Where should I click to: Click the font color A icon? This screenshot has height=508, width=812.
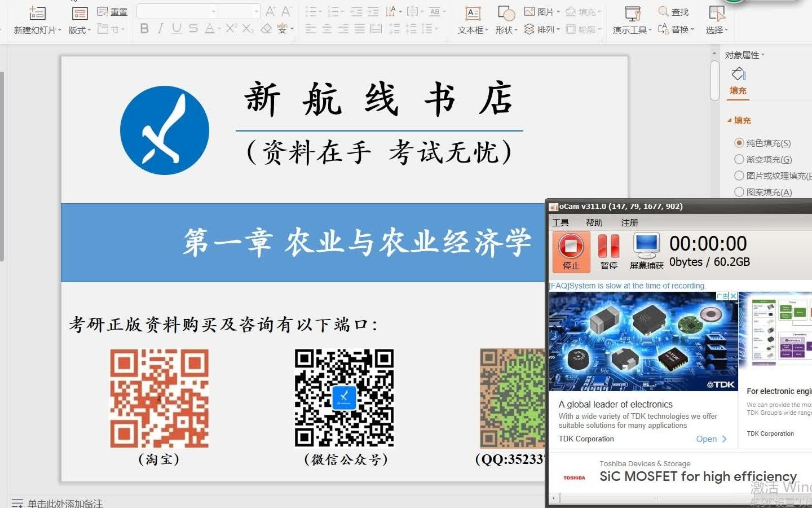pyautogui.click(x=210, y=28)
